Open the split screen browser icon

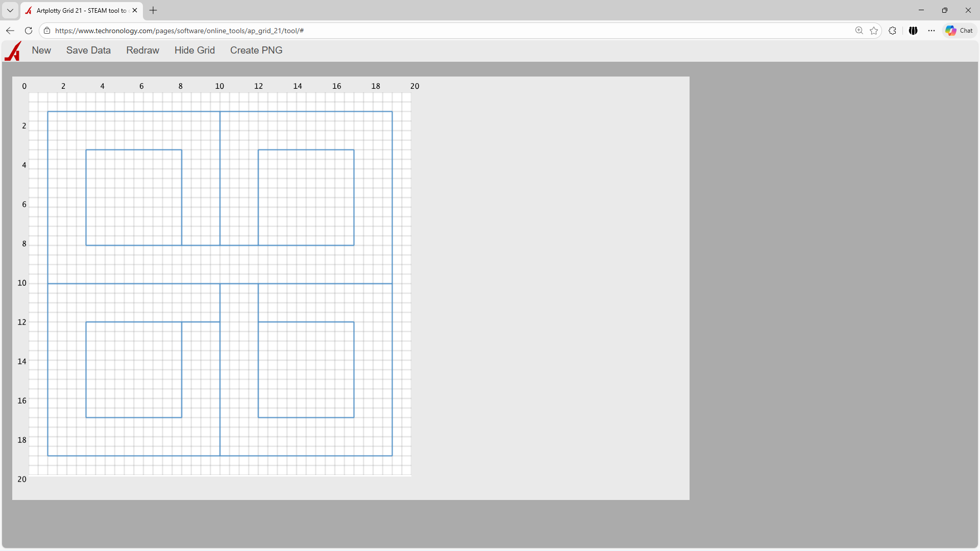tap(913, 31)
